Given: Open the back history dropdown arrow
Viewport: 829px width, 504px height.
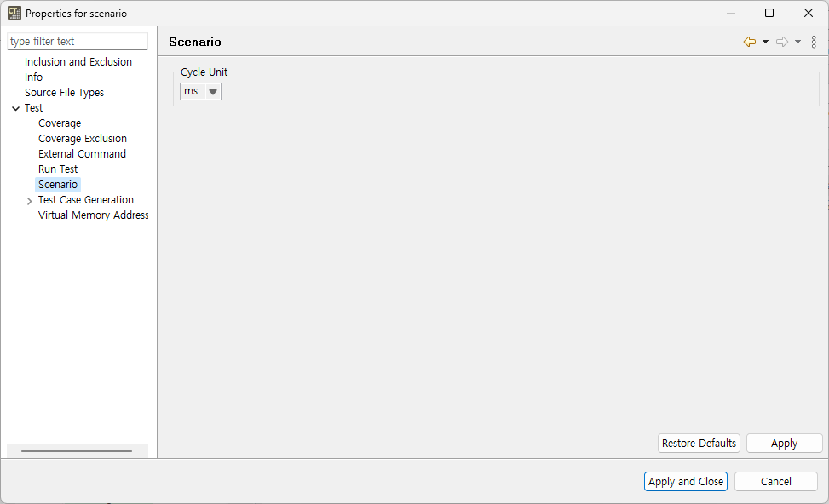Looking at the screenshot, I should [x=765, y=42].
